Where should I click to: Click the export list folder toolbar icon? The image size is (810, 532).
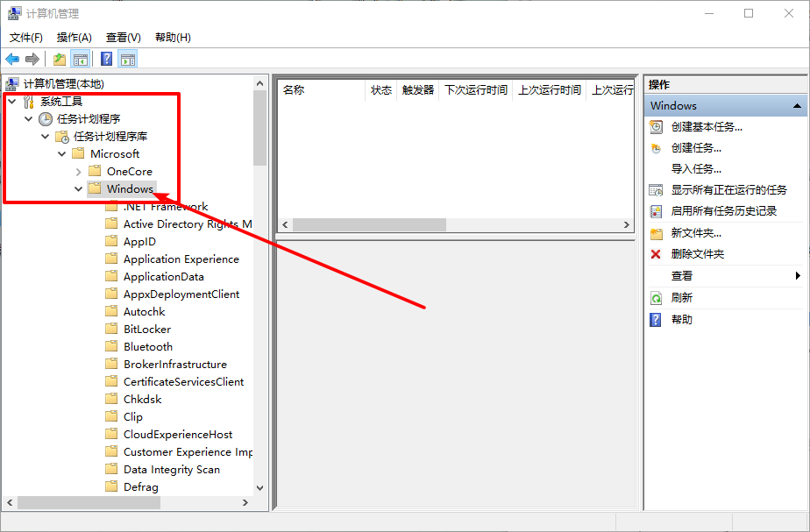(58, 59)
